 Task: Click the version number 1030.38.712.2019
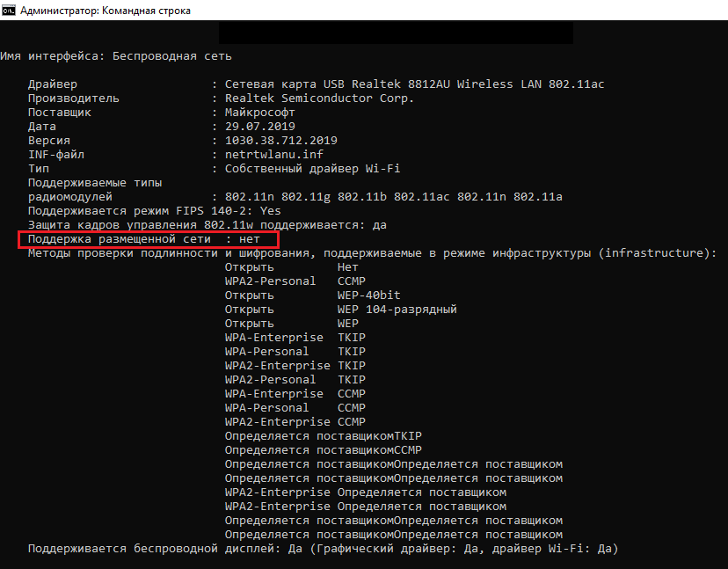coord(281,141)
